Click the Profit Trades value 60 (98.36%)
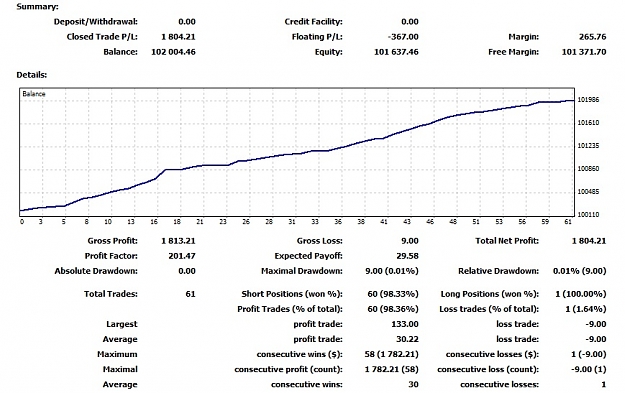Screen dimensions: 625x393 pos(393,310)
